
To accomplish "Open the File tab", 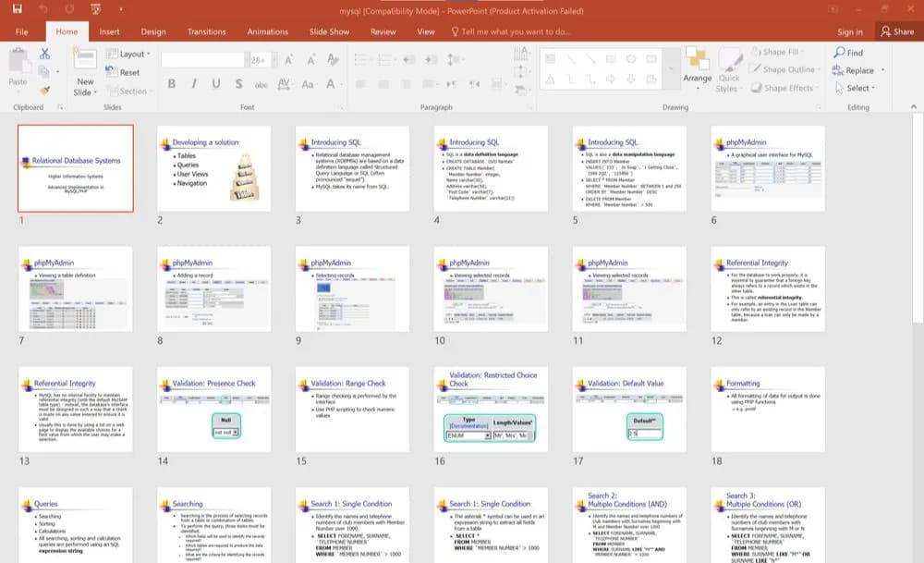I will pyautogui.click(x=22, y=31).
